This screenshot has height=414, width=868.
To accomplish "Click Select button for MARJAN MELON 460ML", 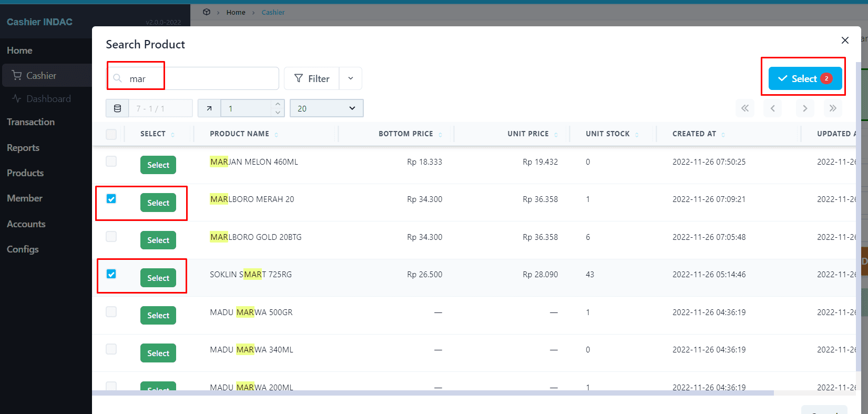I will coord(158,165).
